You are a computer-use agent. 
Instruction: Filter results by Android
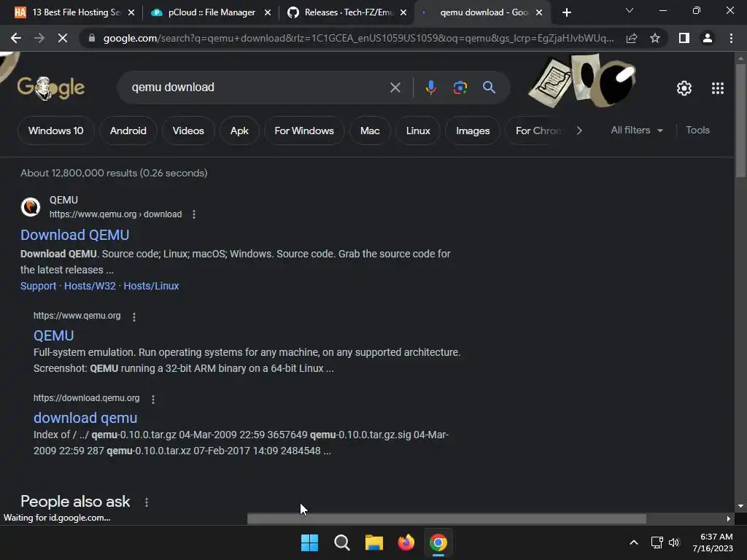click(128, 131)
